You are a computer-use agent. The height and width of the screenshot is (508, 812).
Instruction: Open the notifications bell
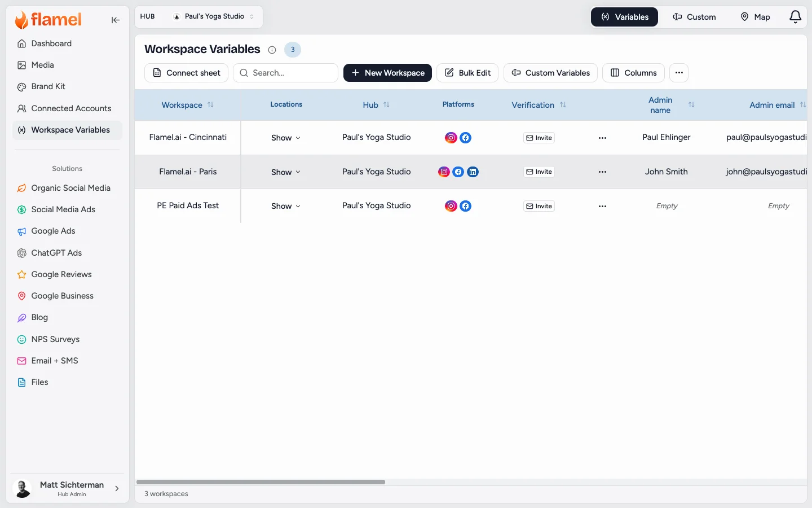point(795,17)
